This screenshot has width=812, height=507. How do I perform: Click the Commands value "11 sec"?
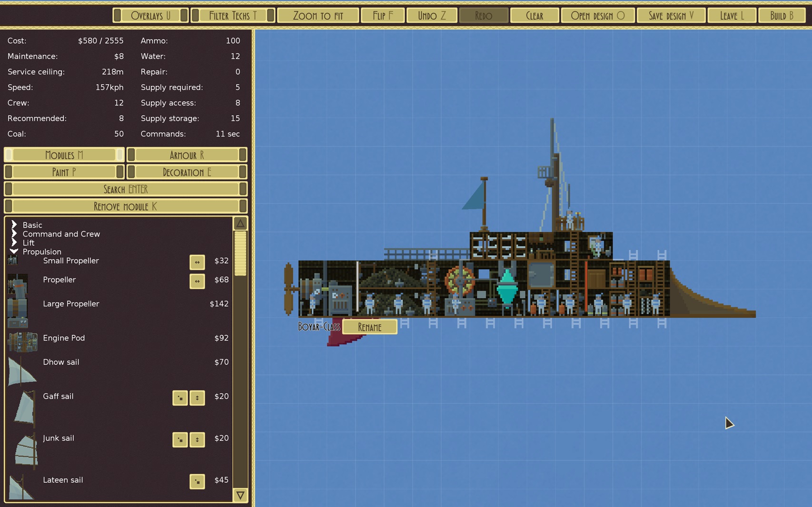(228, 134)
